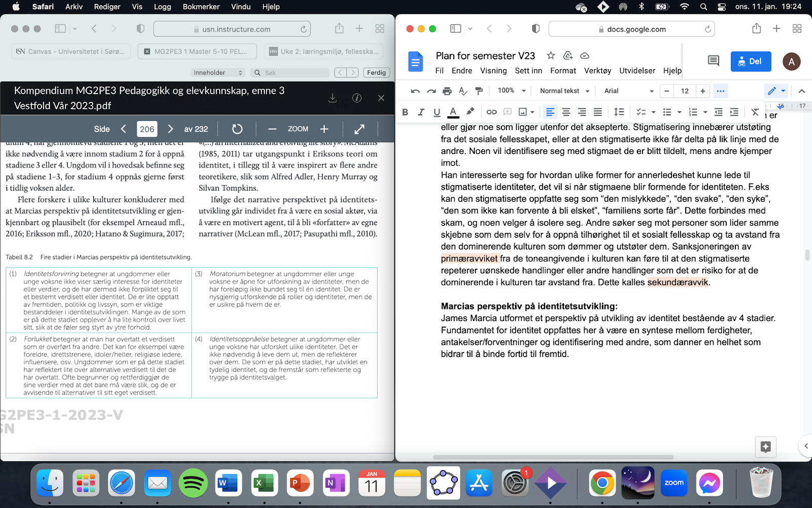This screenshot has height=508, width=812.
Task: Open the Normal tekst style dropdown
Action: tap(565, 91)
